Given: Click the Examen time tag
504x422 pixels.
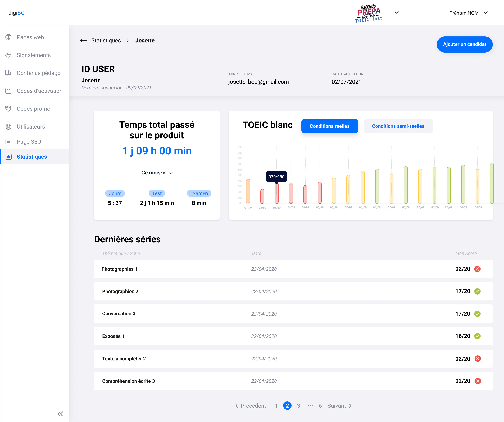Looking at the screenshot, I should click(199, 193).
